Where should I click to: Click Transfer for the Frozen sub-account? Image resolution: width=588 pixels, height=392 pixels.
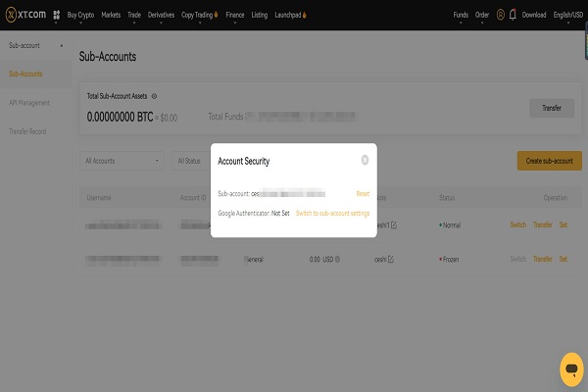543,259
